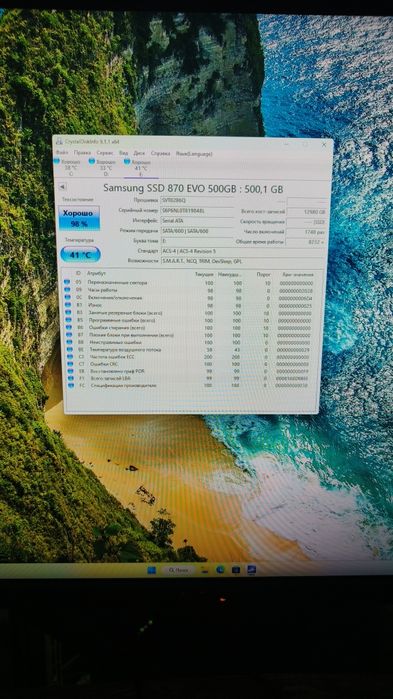Open the Язык(Language) menu
This screenshot has width=393, height=699.
click(194, 154)
